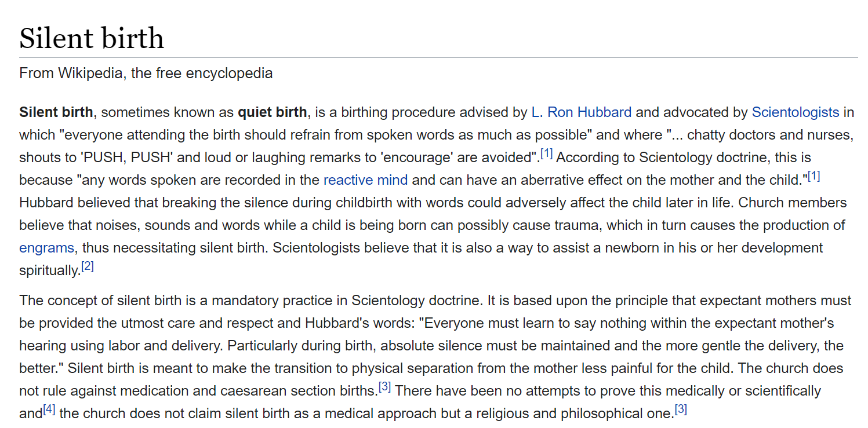Open the L. Ron Hubbard link
This screenshot has height=428, width=868.
581,112
